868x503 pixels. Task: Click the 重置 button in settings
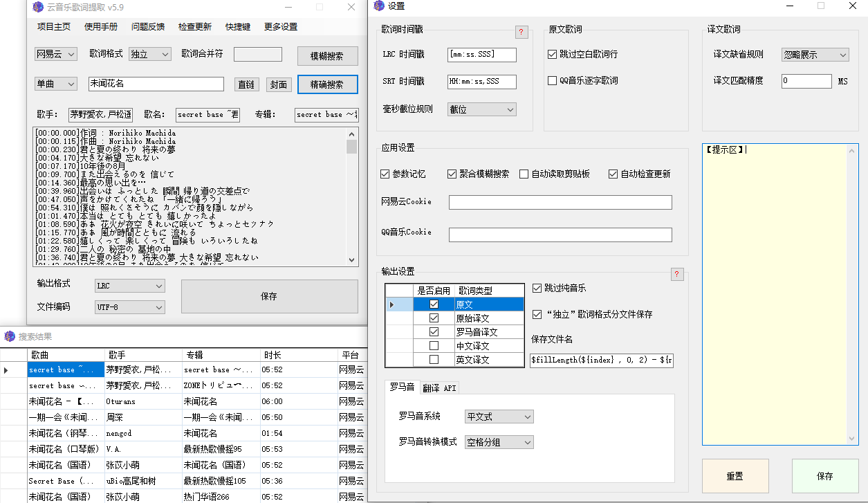(x=735, y=476)
